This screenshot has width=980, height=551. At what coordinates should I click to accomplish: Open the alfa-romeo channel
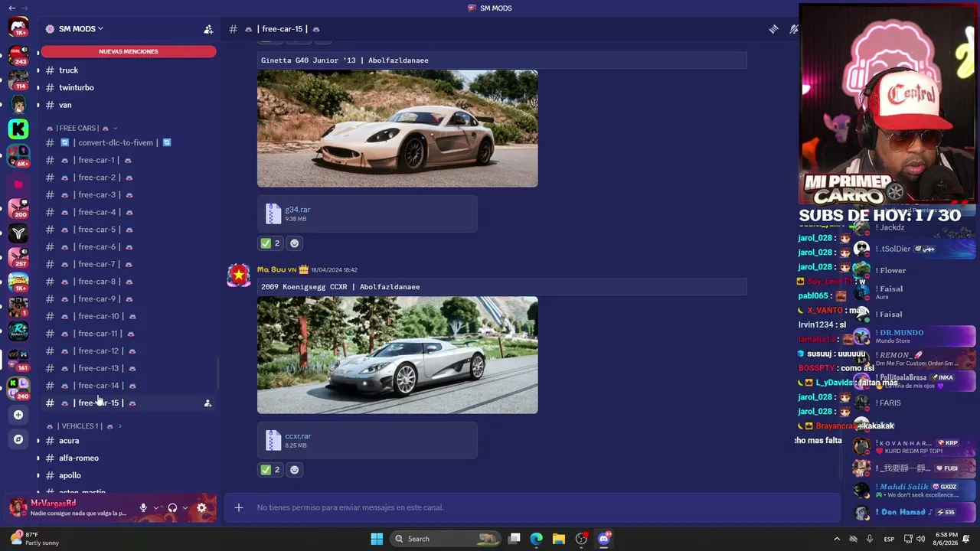[x=129, y=458]
